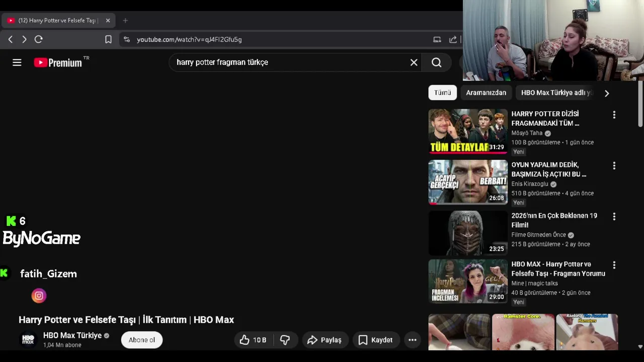
Task: Open the ACAYİP GERÇEKÇİ 26:08 video thumbnail
Action: coord(468,182)
